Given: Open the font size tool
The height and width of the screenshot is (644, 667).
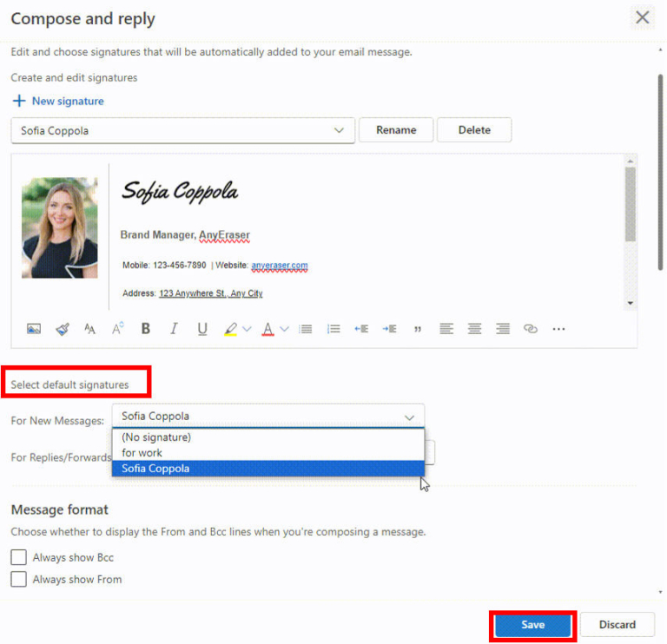Looking at the screenshot, I should (89, 329).
